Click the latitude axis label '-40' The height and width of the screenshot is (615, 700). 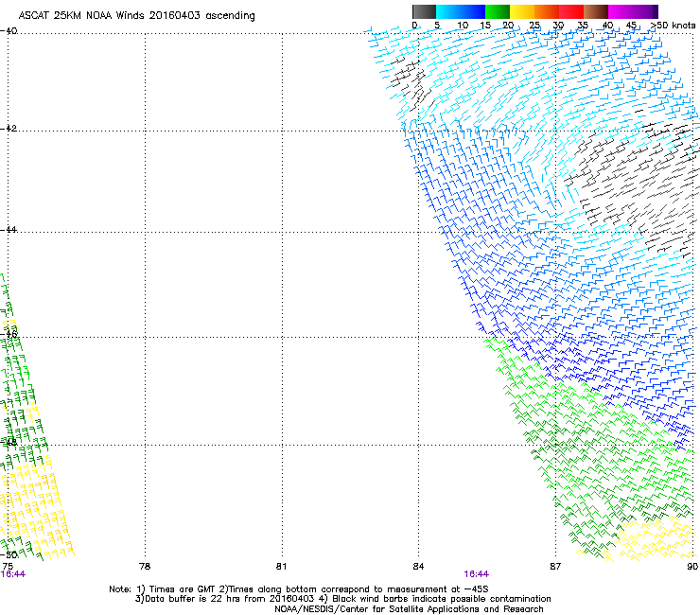pyautogui.click(x=9, y=31)
